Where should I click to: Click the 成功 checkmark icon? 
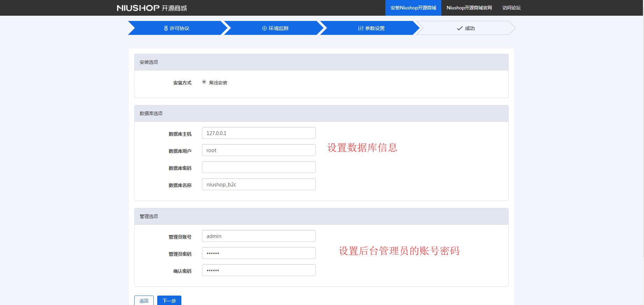460,28
